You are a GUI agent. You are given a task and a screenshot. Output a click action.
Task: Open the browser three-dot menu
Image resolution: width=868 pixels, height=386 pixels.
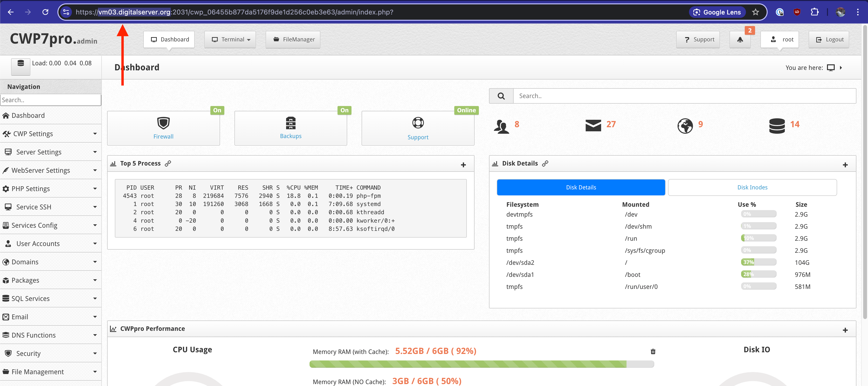858,12
